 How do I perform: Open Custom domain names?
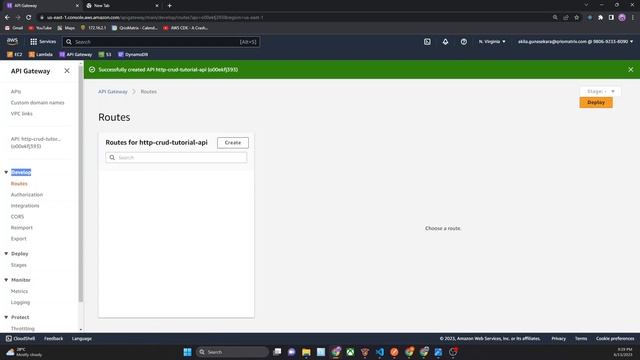coord(38,102)
